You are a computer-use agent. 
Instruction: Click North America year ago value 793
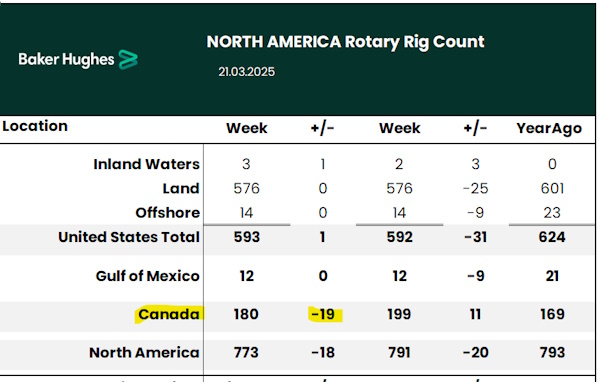coord(552,353)
